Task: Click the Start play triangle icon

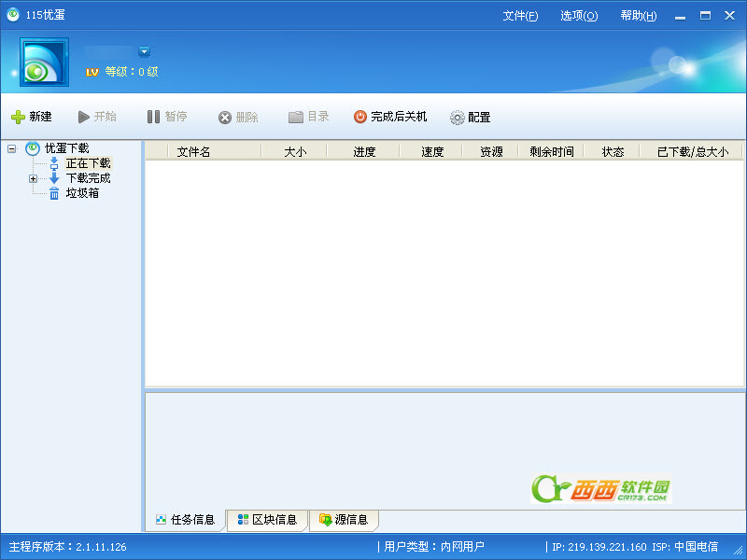Action: tap(84, 117)
